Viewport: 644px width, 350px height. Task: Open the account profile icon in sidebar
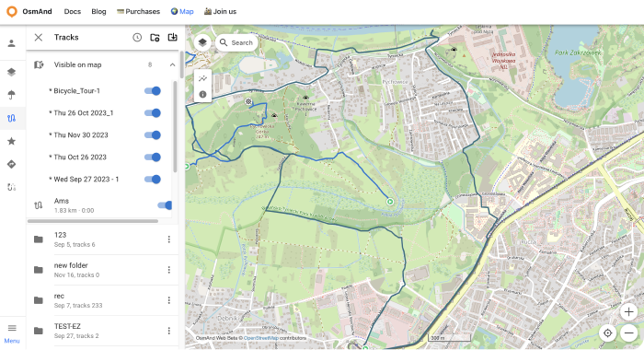[11, 43]
